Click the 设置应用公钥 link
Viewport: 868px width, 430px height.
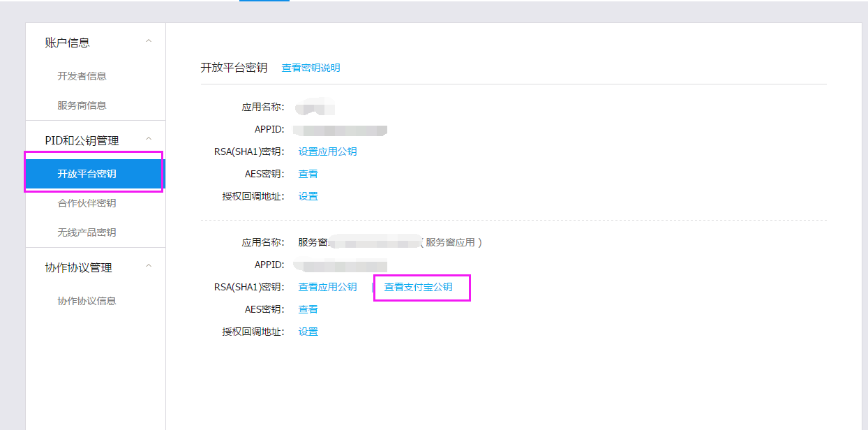(327, 151)
